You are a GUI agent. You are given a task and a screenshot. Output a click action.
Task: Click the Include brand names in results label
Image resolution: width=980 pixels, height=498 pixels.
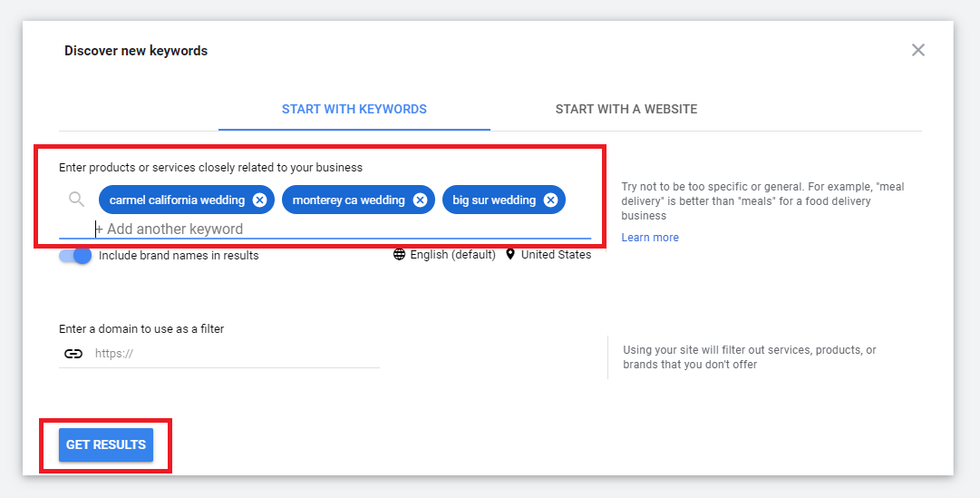point(179,255)
